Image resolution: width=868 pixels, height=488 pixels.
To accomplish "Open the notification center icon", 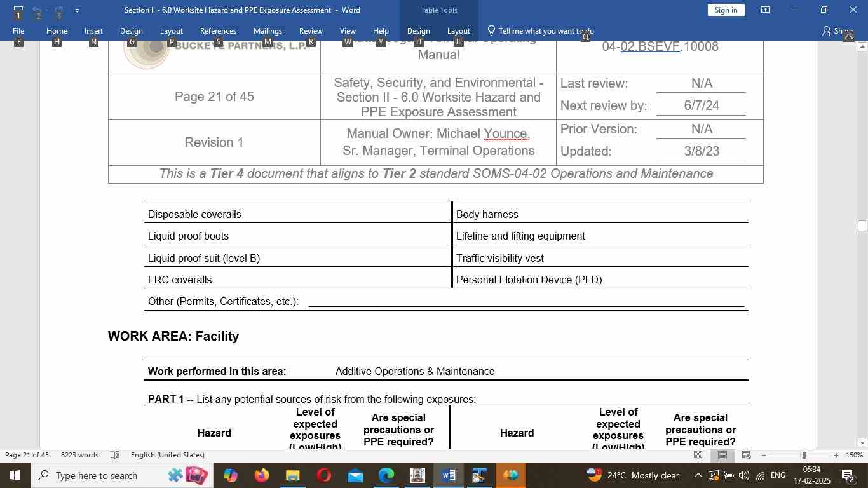I will coord(848,475).
